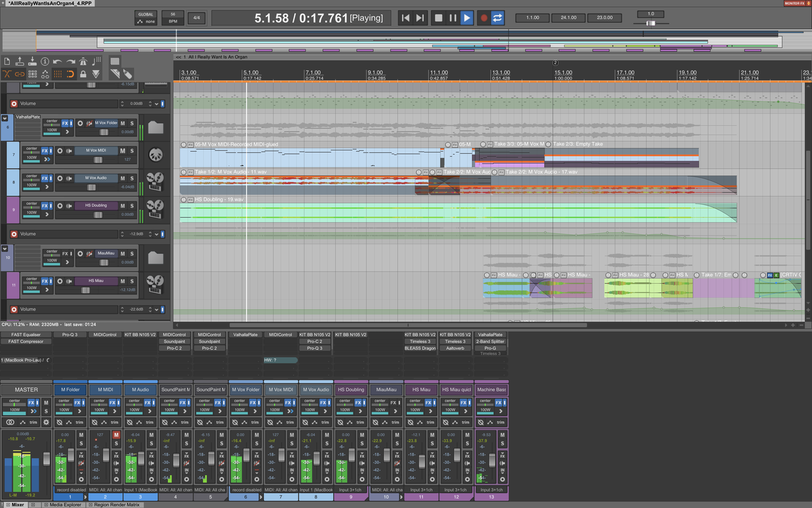Viewport: 812px width, 508px height.
Task: Solo the M Audio mixer strip
Action: (x=151, y=443)
